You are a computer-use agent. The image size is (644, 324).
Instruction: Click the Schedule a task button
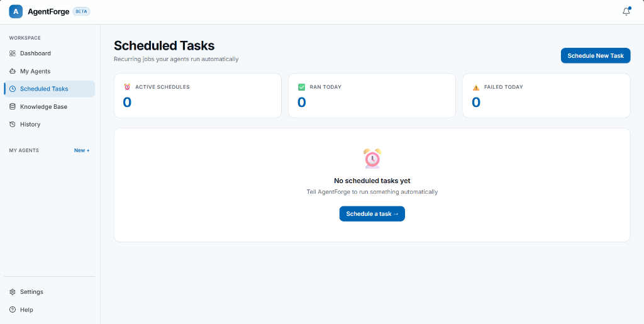coord(372,213)
